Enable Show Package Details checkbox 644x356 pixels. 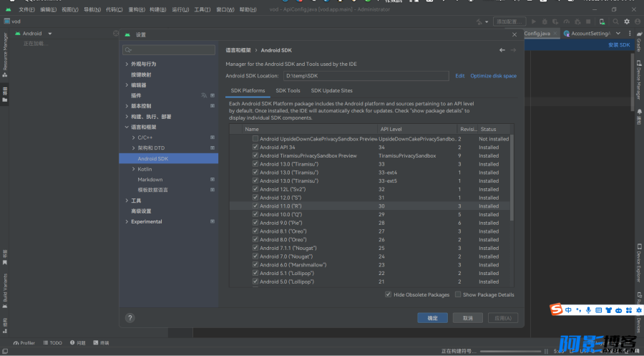(458, 294)
